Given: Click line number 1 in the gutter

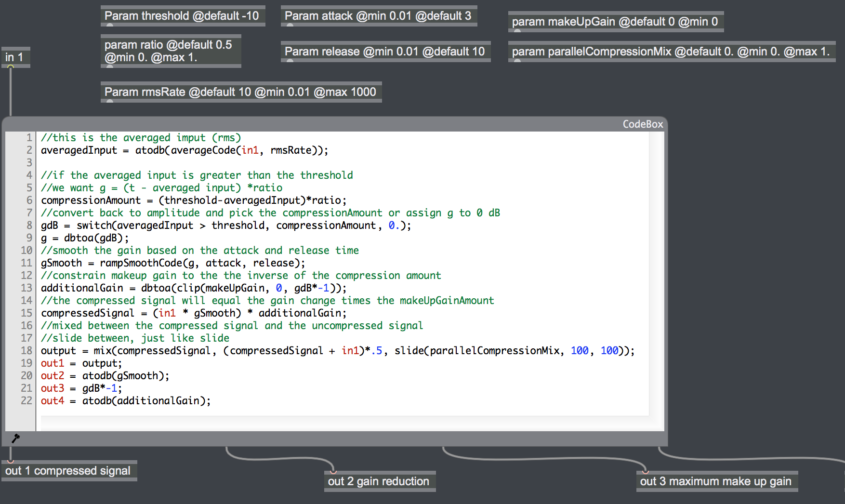Looking at the screenshot, I should click(29, 138).
